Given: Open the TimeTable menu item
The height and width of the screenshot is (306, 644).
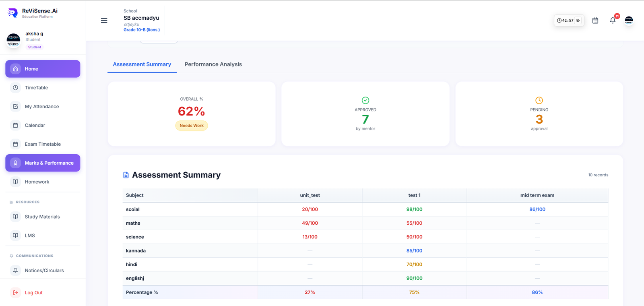Looking at the screenshot, I should [x=43, y=88].
